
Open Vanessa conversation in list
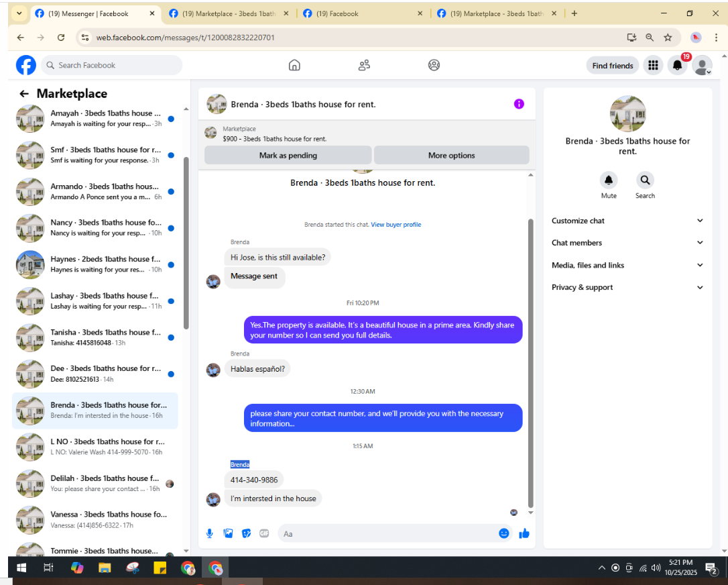(95, 519)
